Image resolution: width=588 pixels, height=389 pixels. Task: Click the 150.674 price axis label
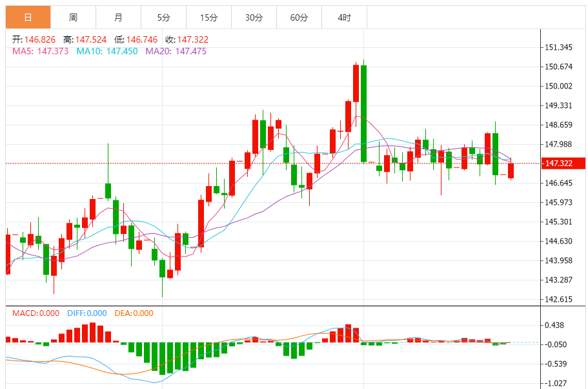pos(559,67)
